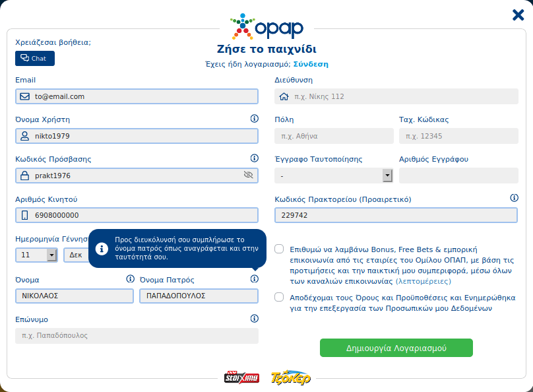Click the OPAP logo at top
533x392 pixels.
266,26
